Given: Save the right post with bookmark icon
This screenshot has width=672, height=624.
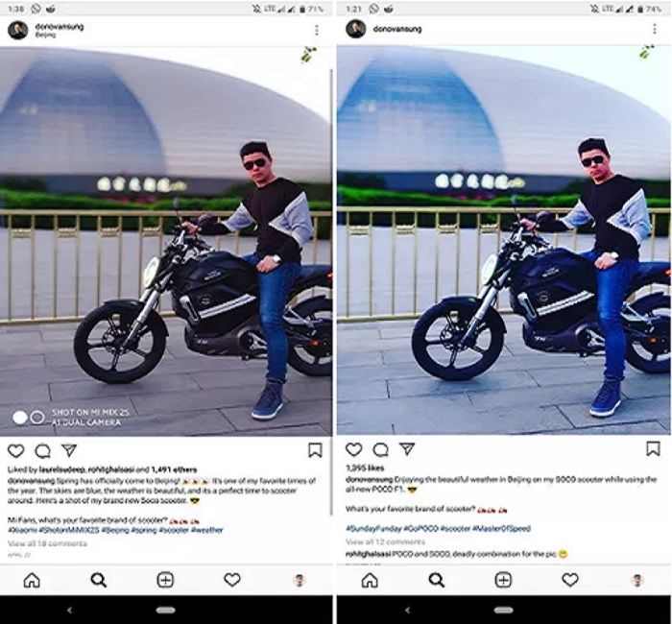Looking at the screenshot, I should tap(653, 448).
